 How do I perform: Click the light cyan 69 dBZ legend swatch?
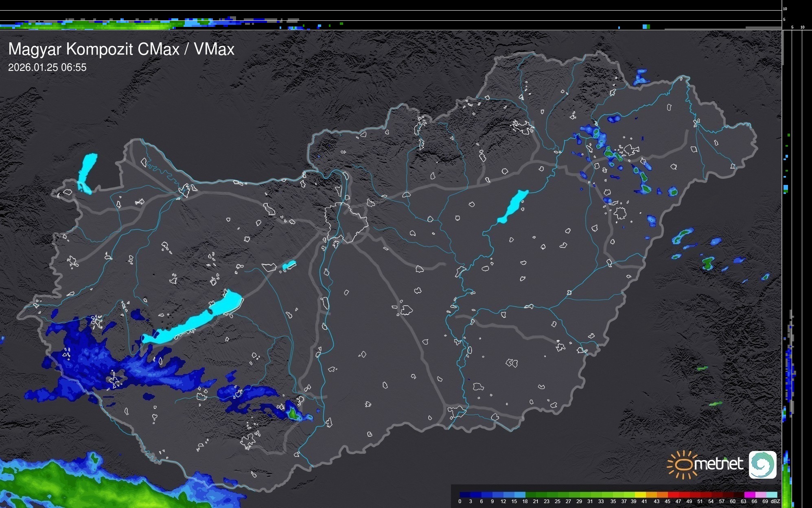771,495
